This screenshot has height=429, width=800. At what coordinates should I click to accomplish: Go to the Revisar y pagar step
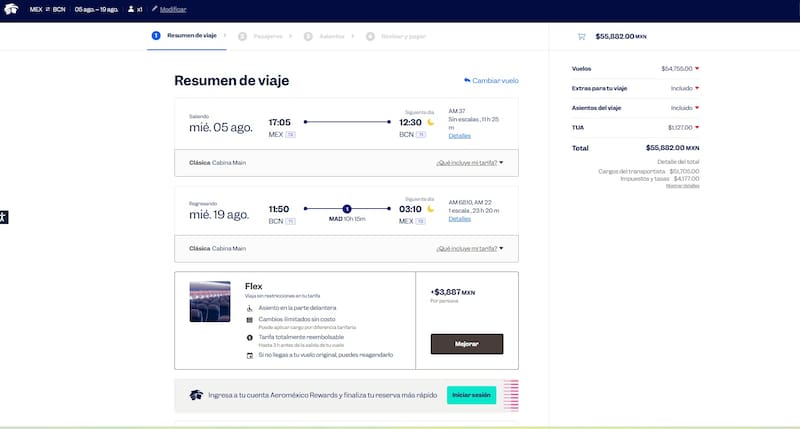click(396, 36)
